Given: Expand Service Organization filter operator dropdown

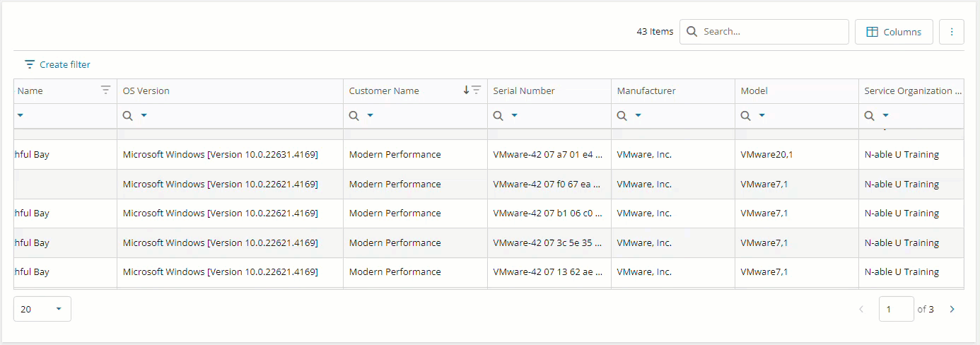Looking at the screenshot, I should point(885,116).
